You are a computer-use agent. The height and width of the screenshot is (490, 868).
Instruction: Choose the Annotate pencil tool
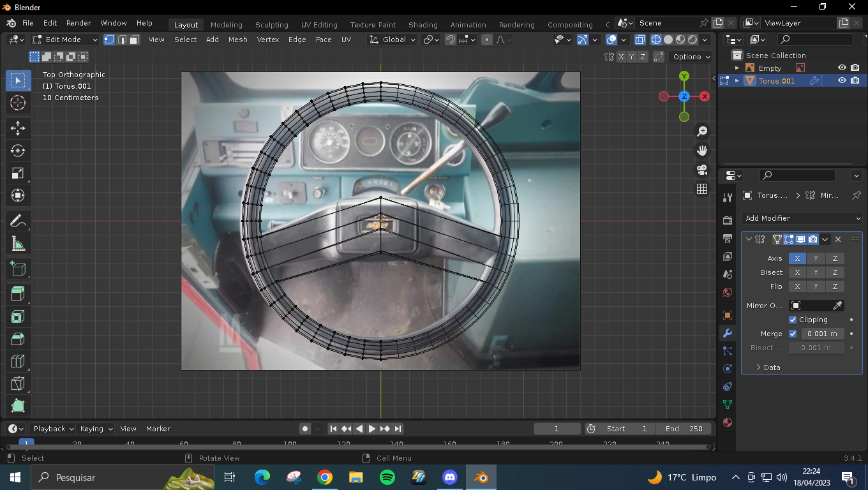18,221
